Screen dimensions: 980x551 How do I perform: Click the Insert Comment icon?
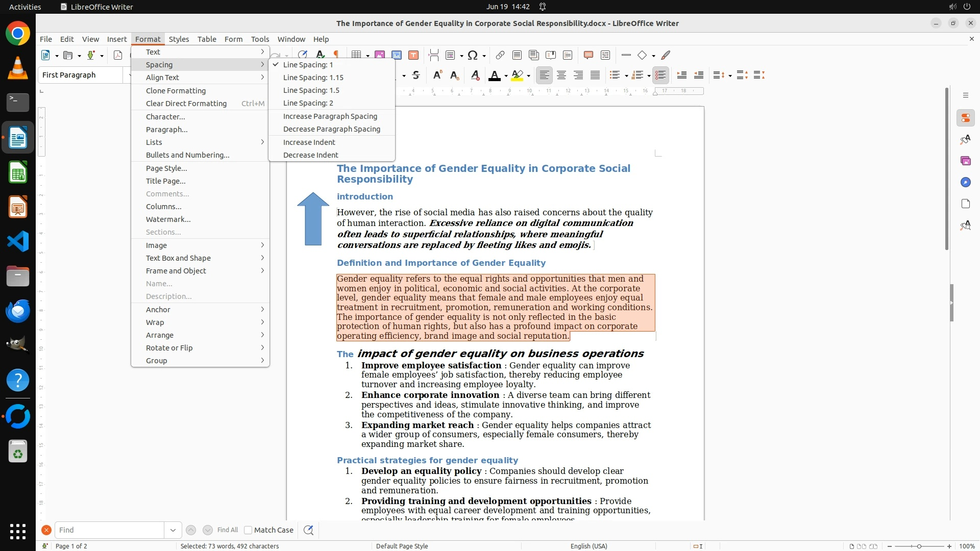coord(588,55)
